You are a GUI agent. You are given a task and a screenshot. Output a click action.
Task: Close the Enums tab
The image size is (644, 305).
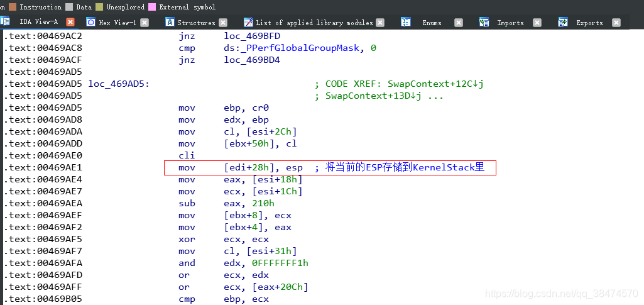[x=459, y=23]
